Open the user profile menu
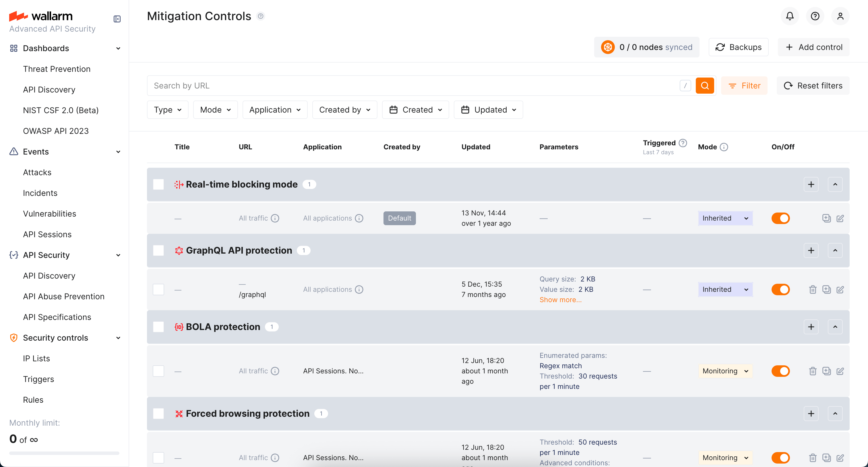The image size is (868, 467). (840, 16)
